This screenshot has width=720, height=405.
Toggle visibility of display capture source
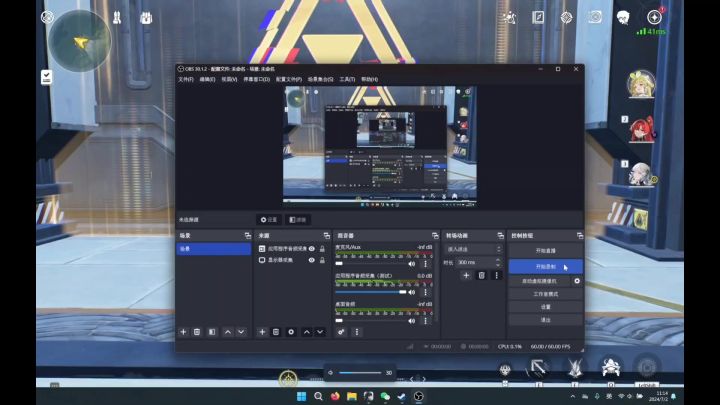coord(311,260)
